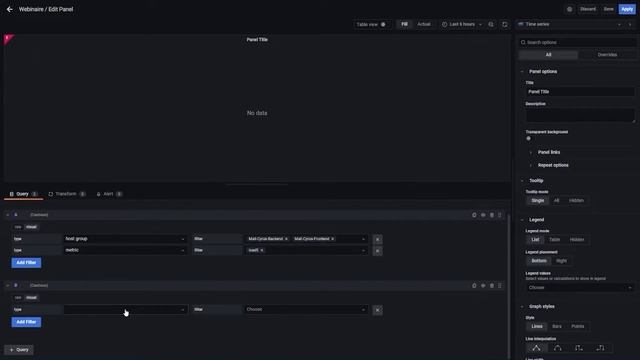Open the Time series visualization picker
Image resolution: width=640 pixels, height=360 pixels.
570,24
